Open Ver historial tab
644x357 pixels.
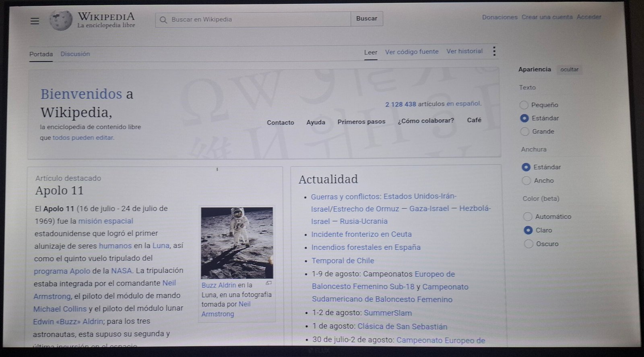[x=464, y=51]
